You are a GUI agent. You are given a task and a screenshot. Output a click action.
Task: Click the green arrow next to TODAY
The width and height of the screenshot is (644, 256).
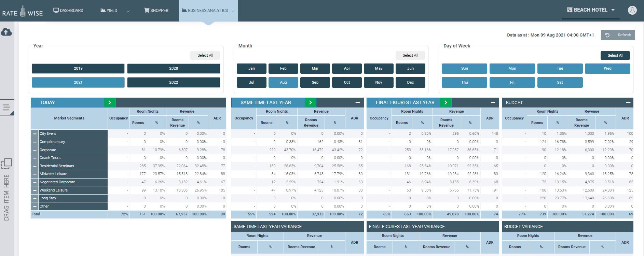(110, 102)
